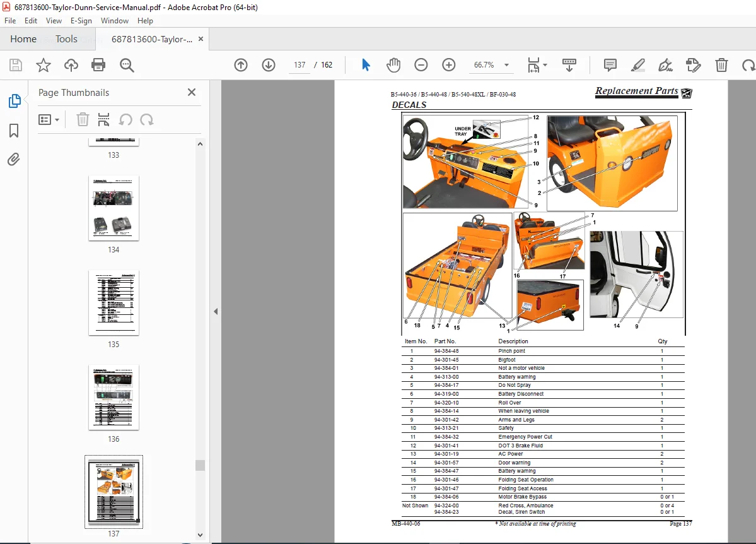Delete selected pages in thumbnails panel
The image size is (756, 544).
83,119
